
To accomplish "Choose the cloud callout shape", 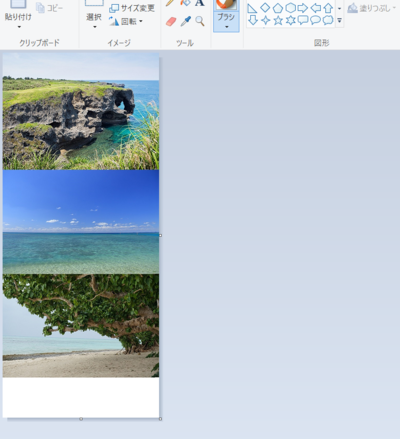I will coord(328,20).
